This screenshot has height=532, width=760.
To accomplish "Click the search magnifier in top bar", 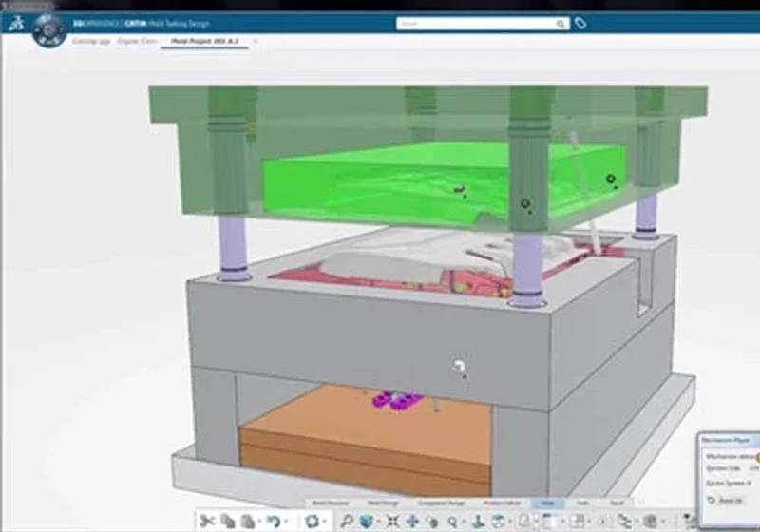I will click(x=560, y=24).
